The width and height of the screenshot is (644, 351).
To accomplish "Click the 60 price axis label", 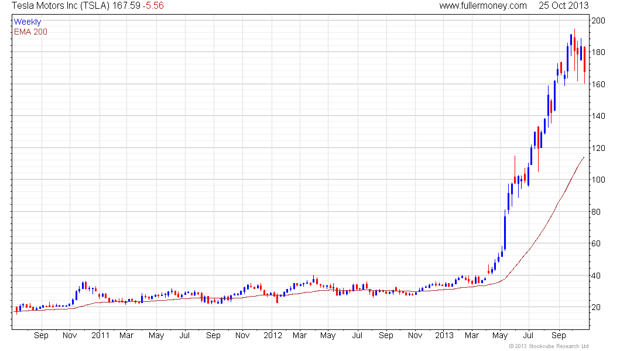I will coord(596,243).
